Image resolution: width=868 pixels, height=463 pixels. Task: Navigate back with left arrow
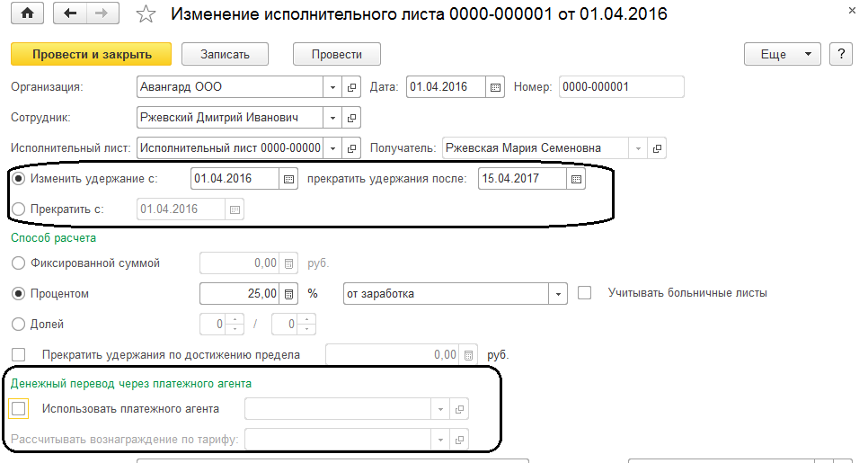pyautogui.click(x=70, y=13)
